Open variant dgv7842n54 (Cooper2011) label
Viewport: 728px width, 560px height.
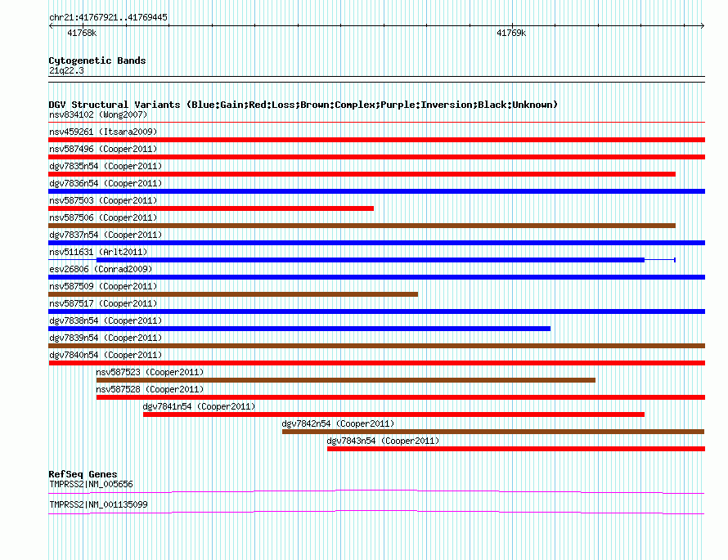[x=338, y=423]
